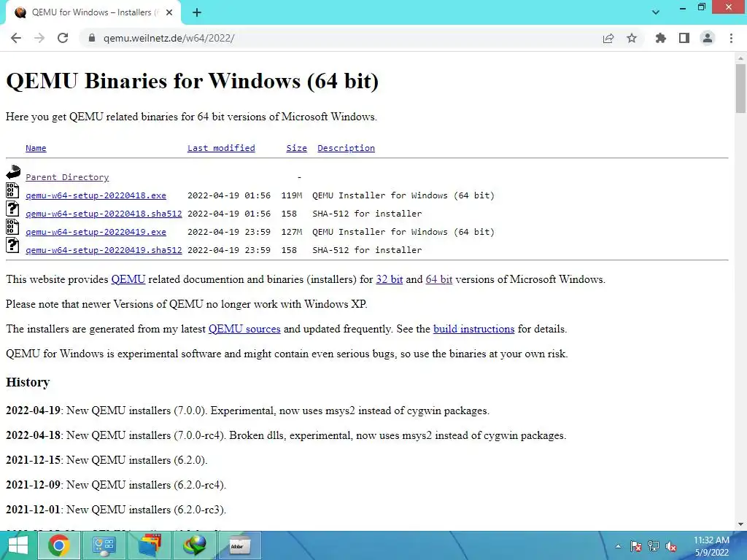Open Chrome's three-dot menu
The height and width of the screenshot is (560, 747).
click(x=731, y=38)
